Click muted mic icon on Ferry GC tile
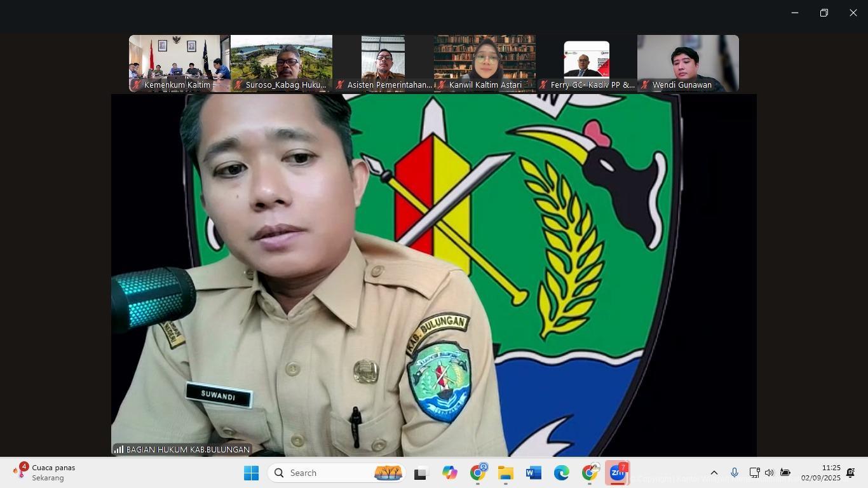The height and width of the screenshot is (488, 868). pyautogui.click(x=543, y=85)
